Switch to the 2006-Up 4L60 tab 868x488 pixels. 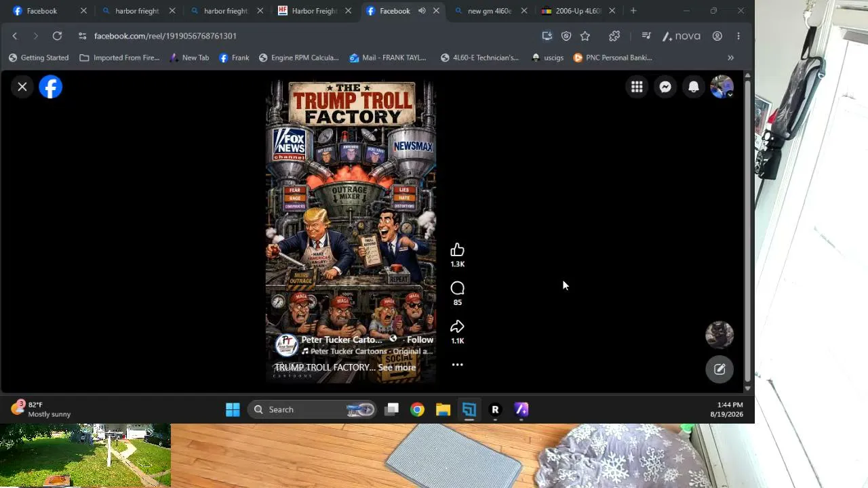(x=578, y=11)
